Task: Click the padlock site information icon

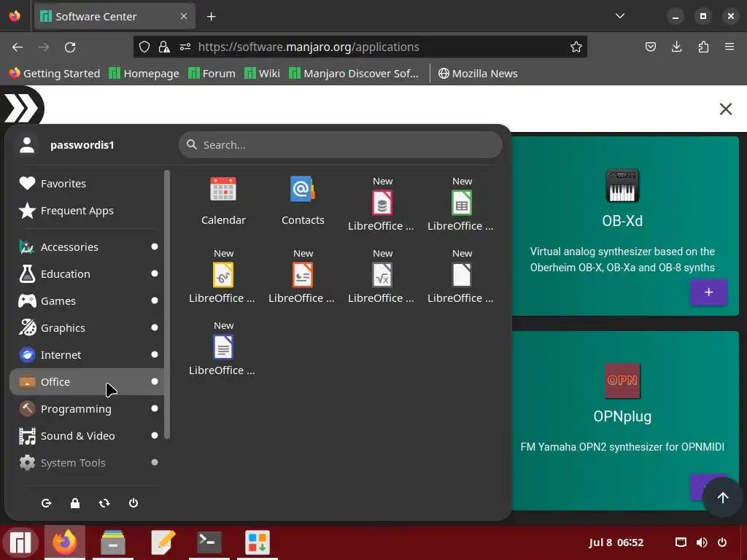Action: point(164,47)
